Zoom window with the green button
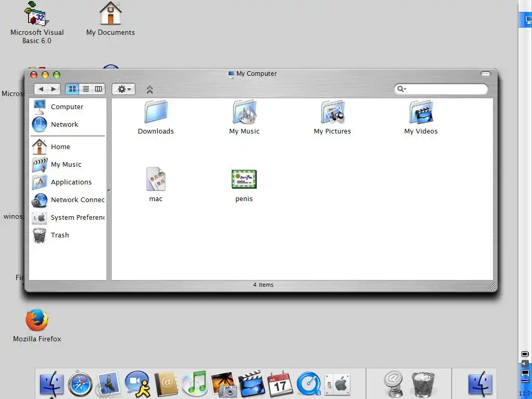 [57, 75]
